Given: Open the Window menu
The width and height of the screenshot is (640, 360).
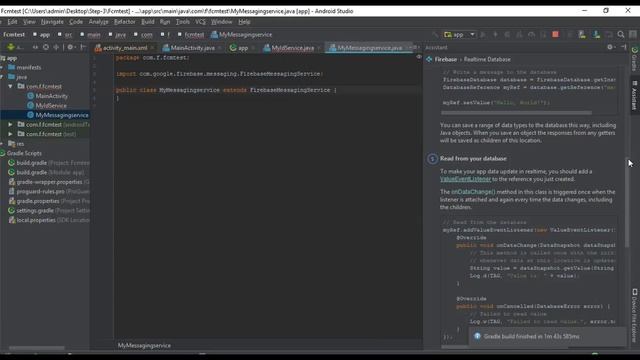Looking at the screenshot, I should click(222, 22).
